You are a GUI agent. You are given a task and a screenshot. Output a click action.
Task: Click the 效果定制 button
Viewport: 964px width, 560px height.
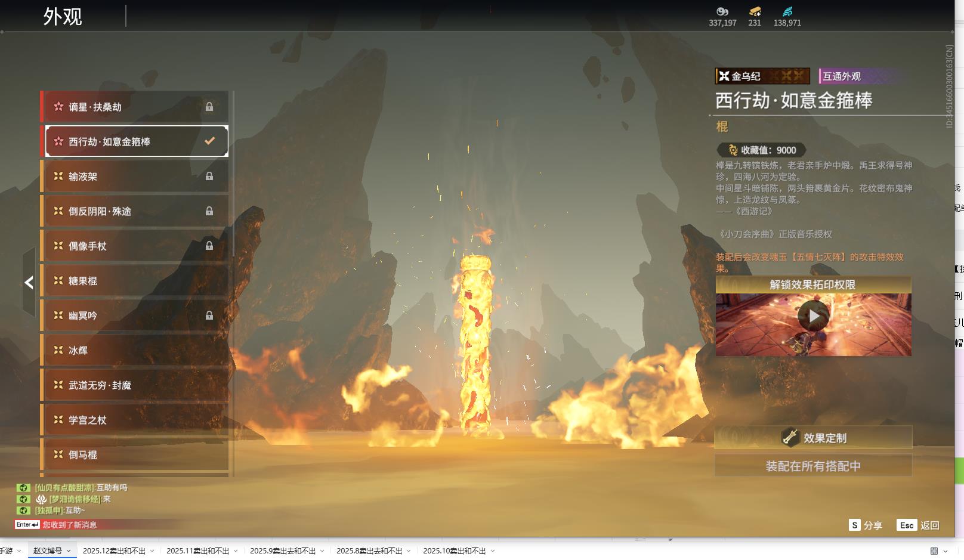(813, 438)
